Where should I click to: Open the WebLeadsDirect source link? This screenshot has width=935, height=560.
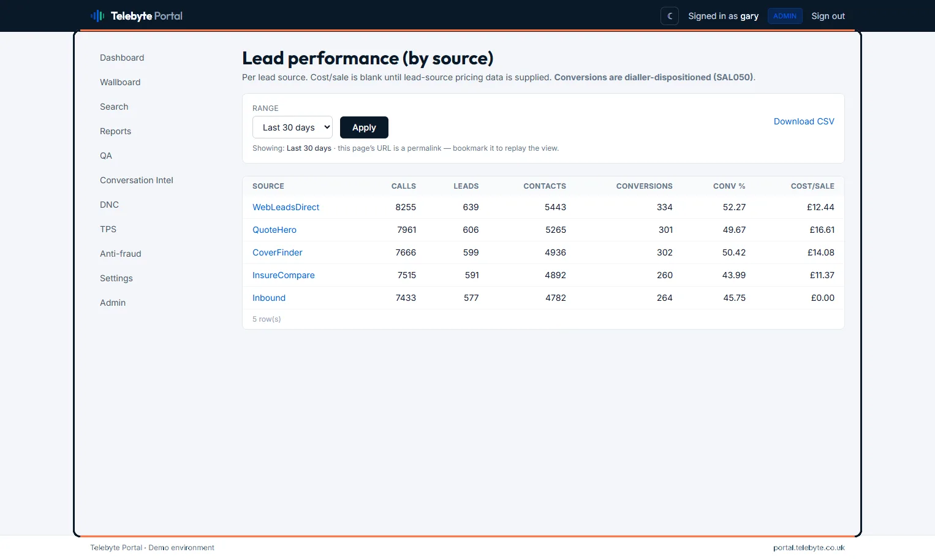[x=286, y=207]
